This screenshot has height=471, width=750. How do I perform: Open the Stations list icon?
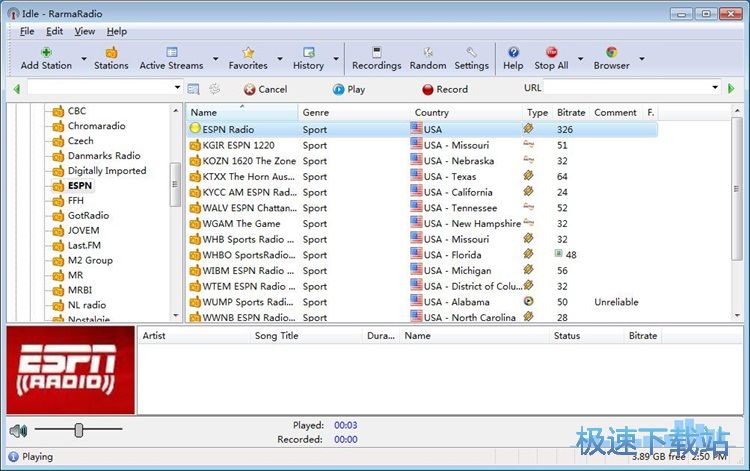(x=111, y=52)
